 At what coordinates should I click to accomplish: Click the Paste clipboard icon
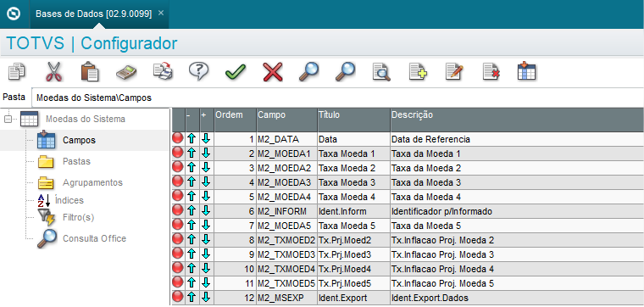click(x=90, y=71)
